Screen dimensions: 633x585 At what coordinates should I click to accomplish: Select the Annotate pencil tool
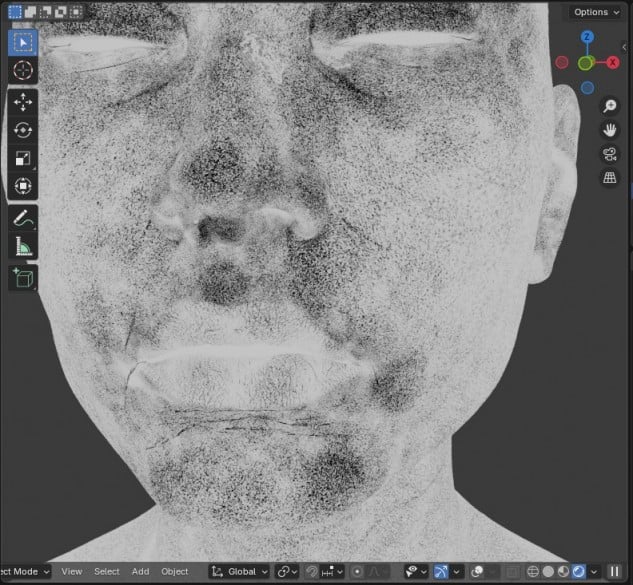[23, 218]
